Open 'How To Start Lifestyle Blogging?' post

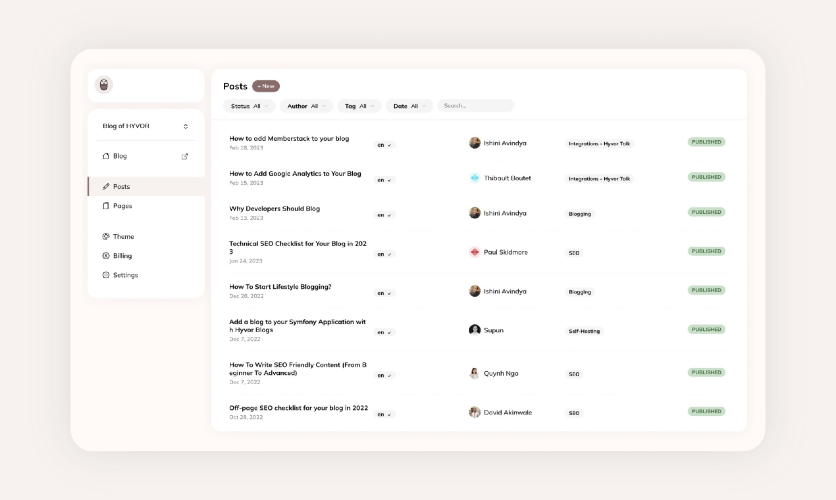[x=280, y=287]
